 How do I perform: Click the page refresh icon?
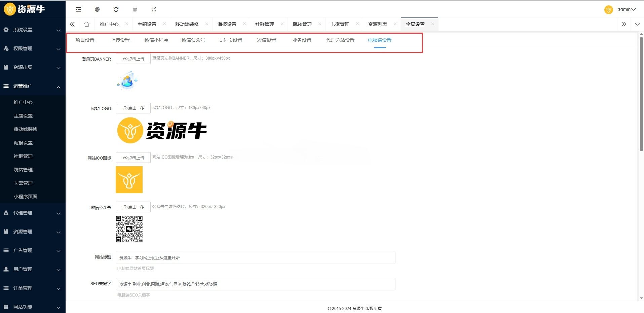116,9
